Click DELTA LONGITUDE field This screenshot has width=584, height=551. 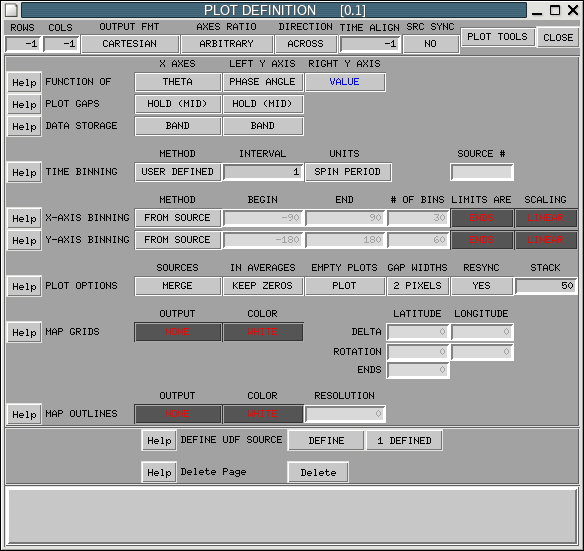(482, 332)
